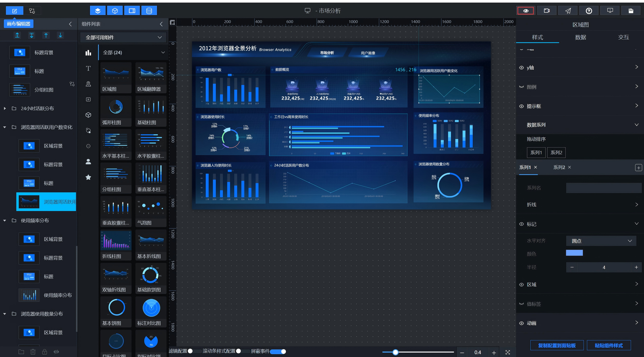Collapse the 使用频率分布 folder
The width and height of the screenshot is (644, 357).
click(x=5, y=220)
